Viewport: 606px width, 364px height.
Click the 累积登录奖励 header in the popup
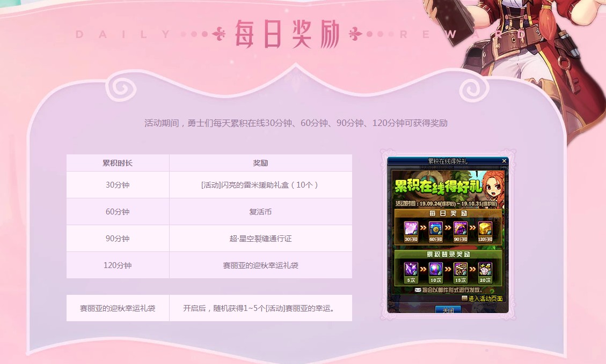(448, 255)
